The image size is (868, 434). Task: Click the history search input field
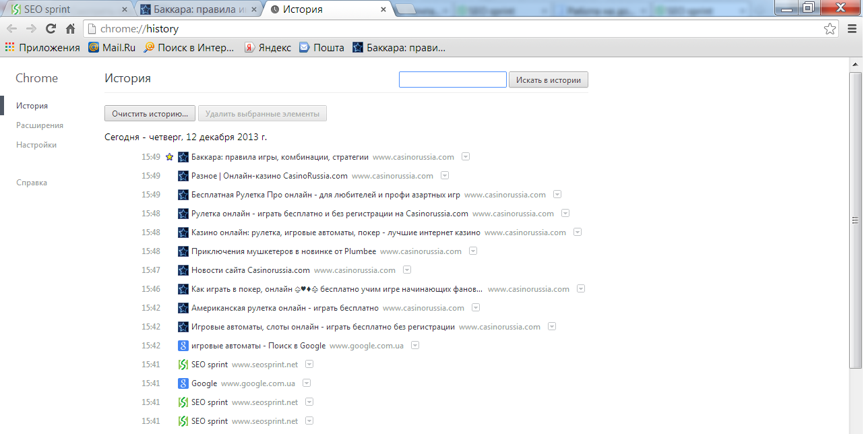pos(453,80)
